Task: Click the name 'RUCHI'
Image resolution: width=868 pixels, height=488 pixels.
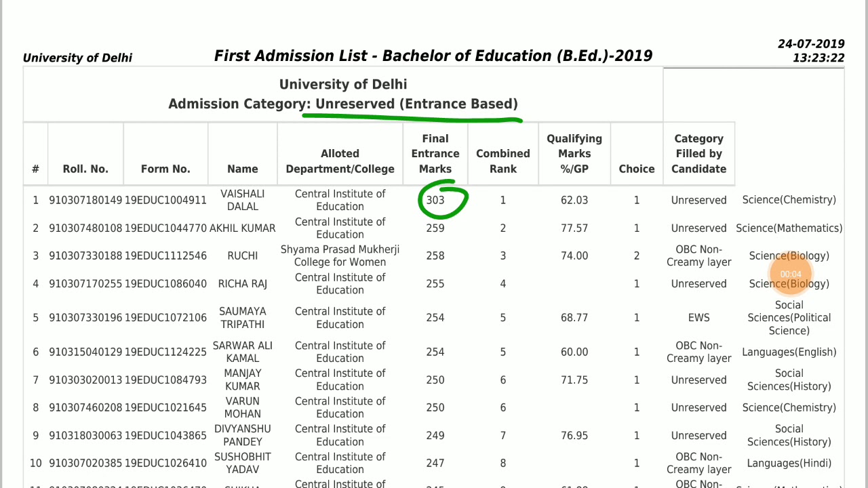Action: (243, 256)
